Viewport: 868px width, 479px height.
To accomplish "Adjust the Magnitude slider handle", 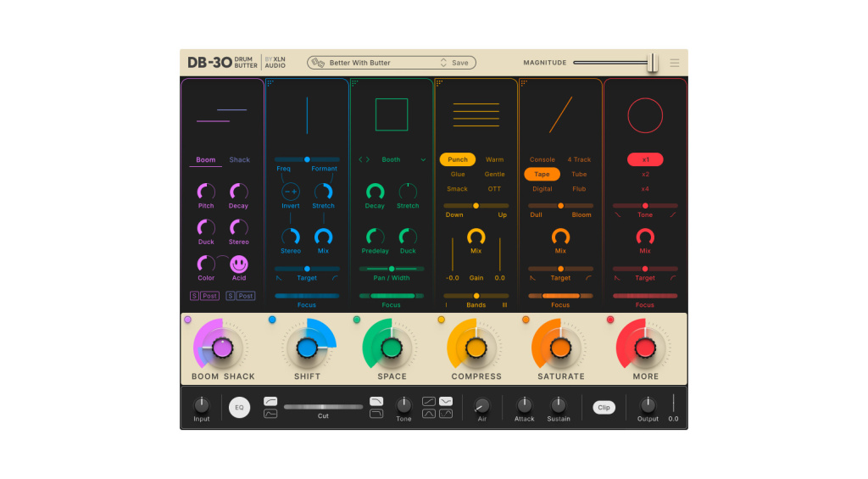I will [653, 63].
